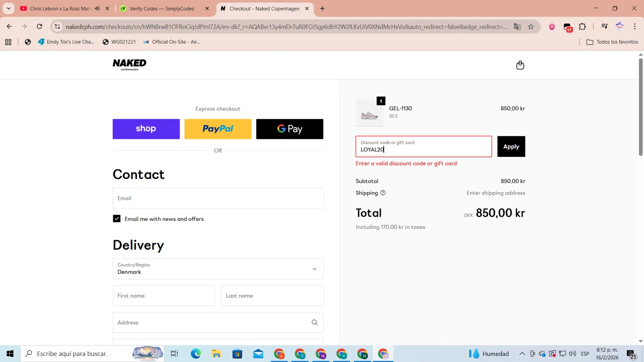Click the Windows search box
This screenshot has width=644, height=362.
tap(92, 353)
